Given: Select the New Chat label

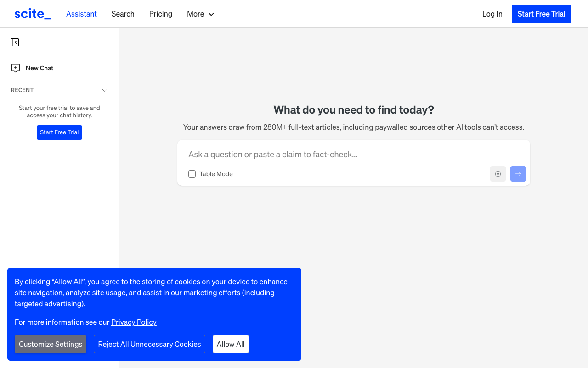Looking at the screenshot, I should tap(40, 68).
